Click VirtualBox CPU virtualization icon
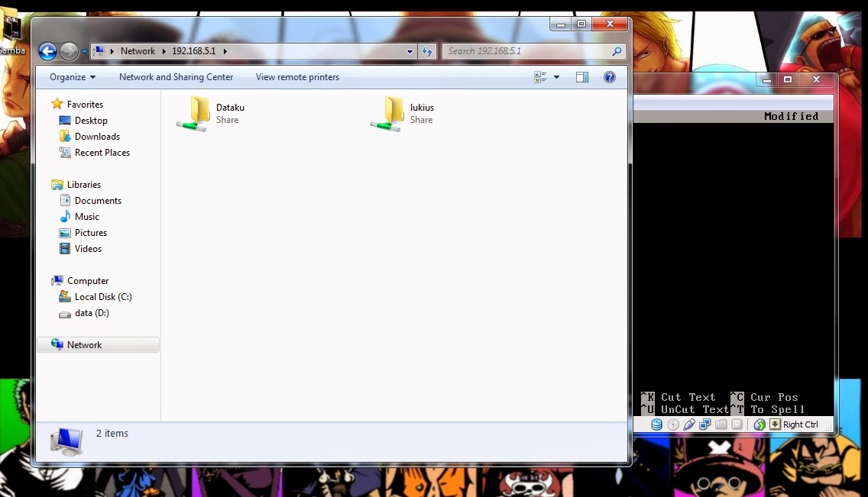This screenshot has height=497, width=868. pos(737,424)
